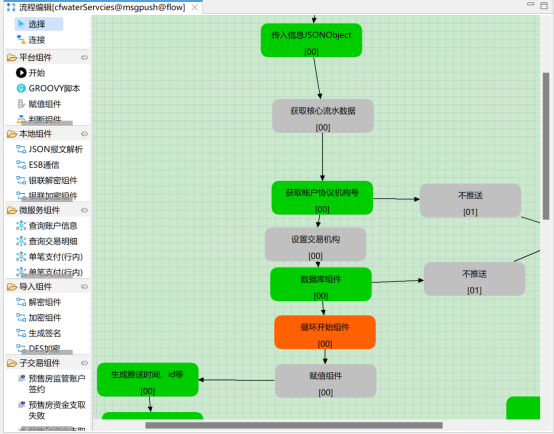Select the ESB通信 component

[38, 165]
